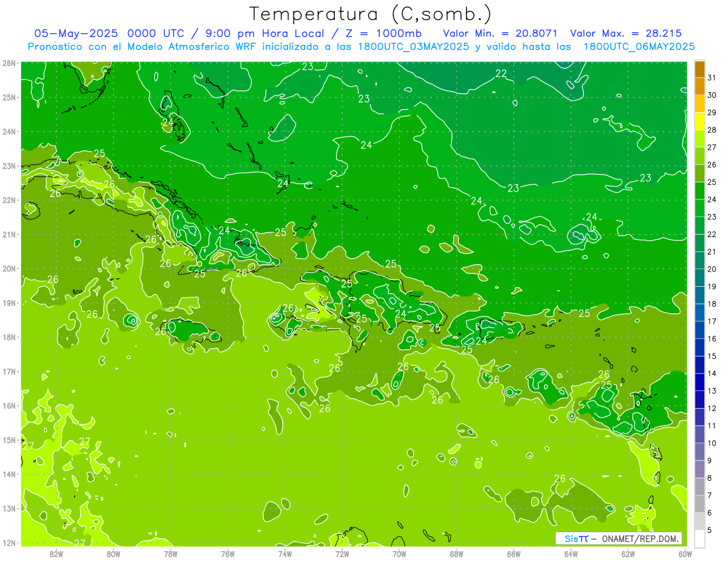Click the "22N" latitude label

click(x=9, y=200)
